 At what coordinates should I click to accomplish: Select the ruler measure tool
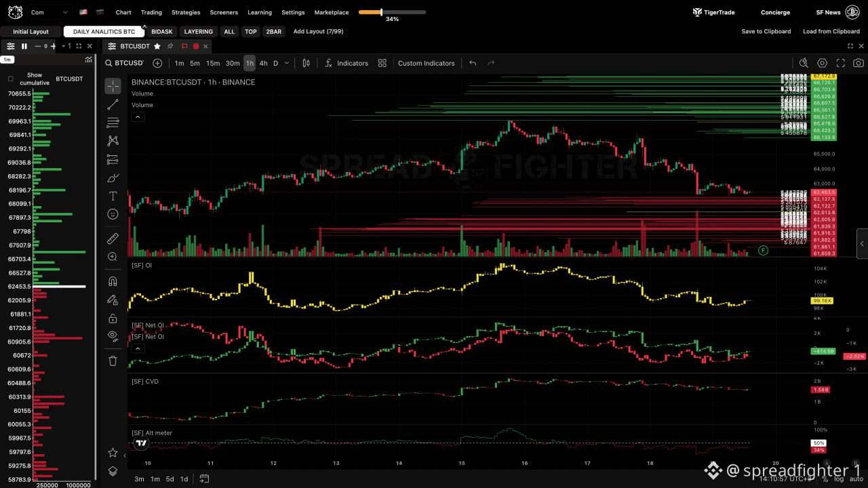click(113, 239)
